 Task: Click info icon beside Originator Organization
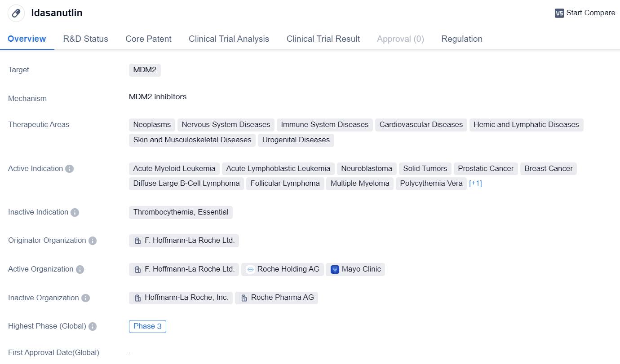click(92, 241)
